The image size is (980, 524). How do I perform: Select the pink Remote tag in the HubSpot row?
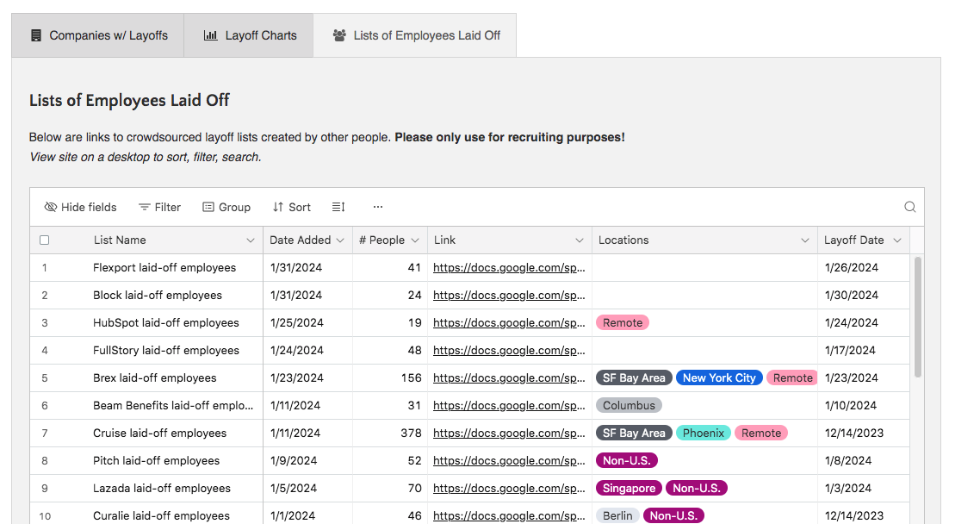click(622, 322)
